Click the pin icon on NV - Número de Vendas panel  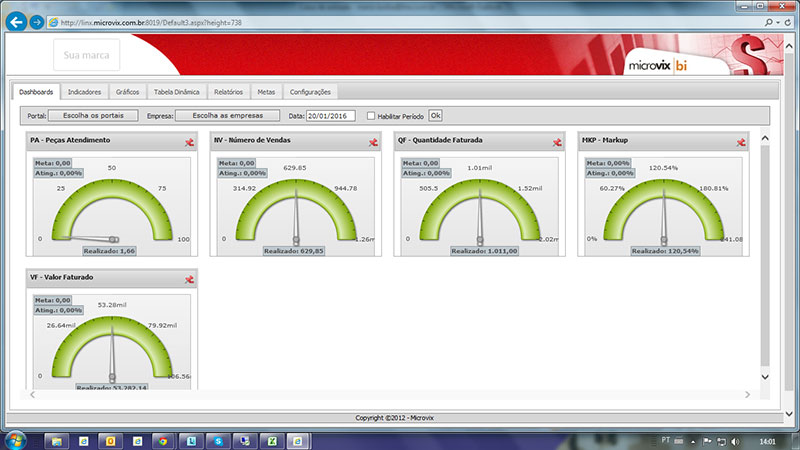[373, 143]
